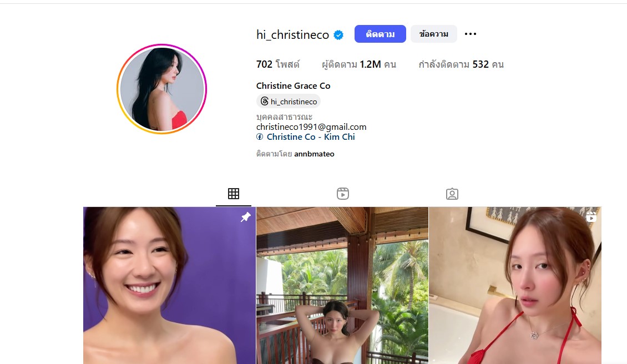Open the pinned purple background post
The image size is (627, 364).
(x=169, y=285)
